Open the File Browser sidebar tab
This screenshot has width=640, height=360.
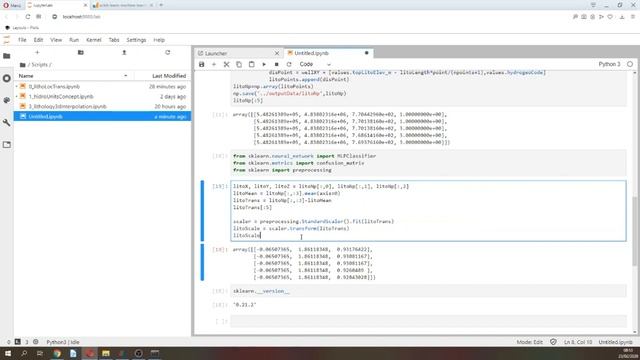[7, 56]
